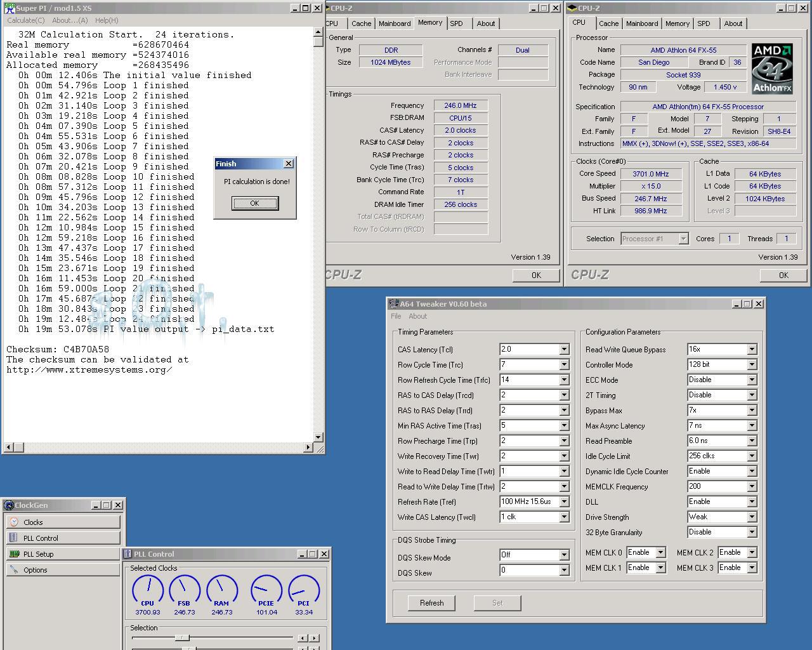Viewport: 812px width, 650px height.
Task: Click the Options button in ClockGen
Action: click(x=63, y=569)
